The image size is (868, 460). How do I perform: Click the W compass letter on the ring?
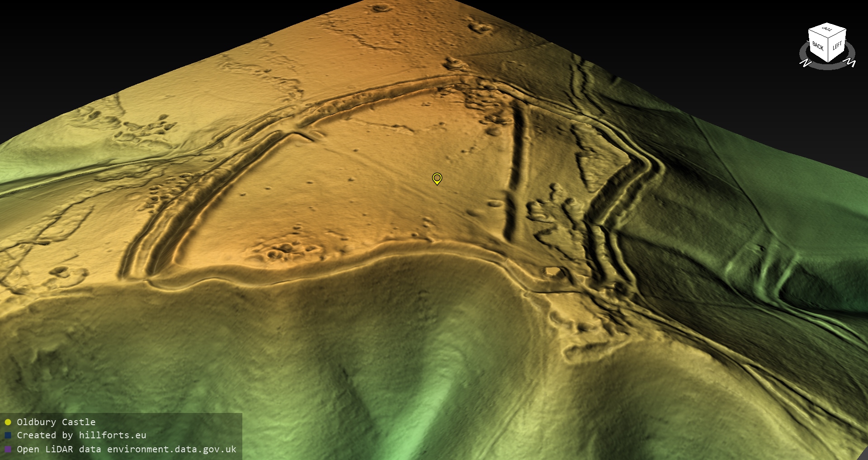pyautogui.click(x=850, y=62)
